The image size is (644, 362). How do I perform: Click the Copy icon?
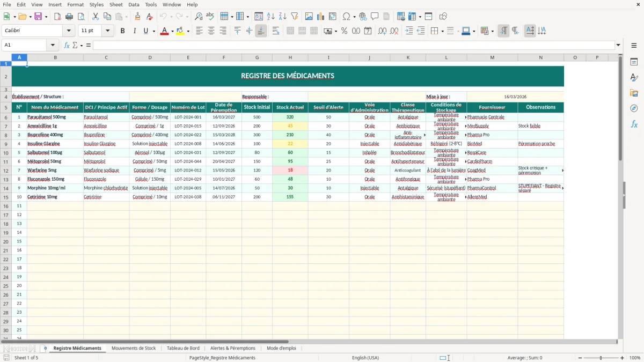point(107,17)
